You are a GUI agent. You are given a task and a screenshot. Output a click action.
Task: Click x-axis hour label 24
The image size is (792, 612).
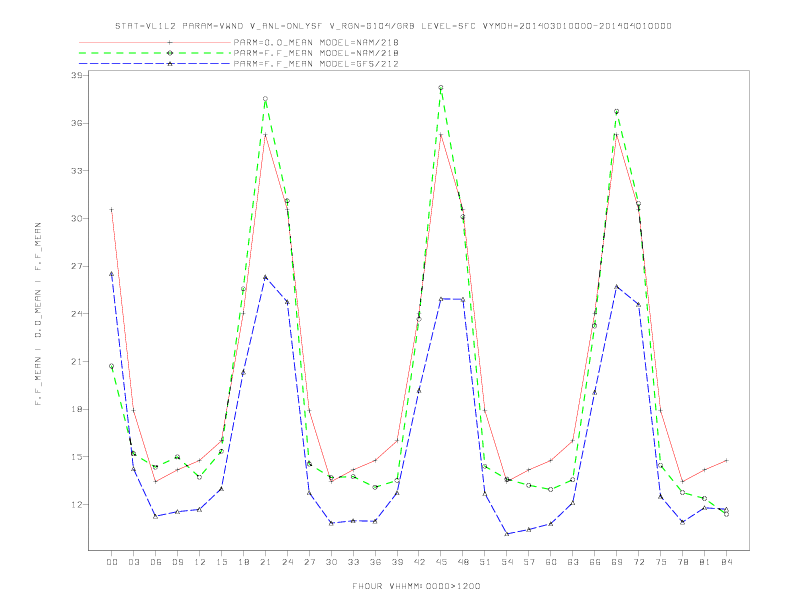[287, 562]
